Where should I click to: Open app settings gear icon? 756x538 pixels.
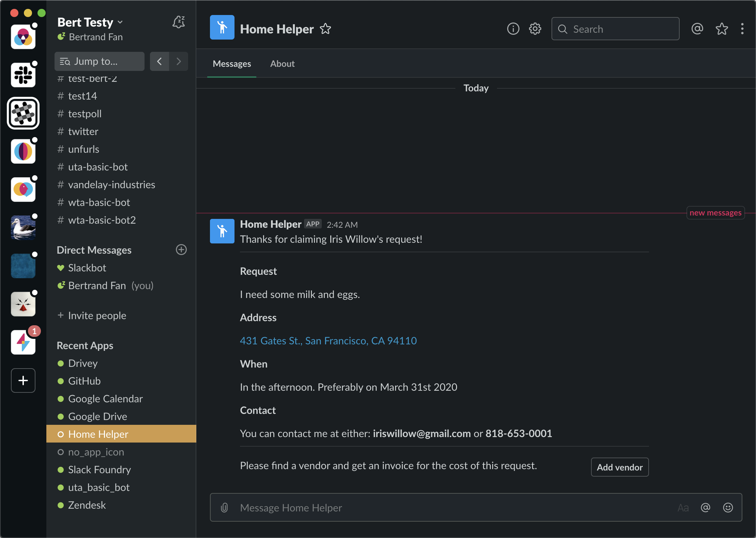pos(535,29)
